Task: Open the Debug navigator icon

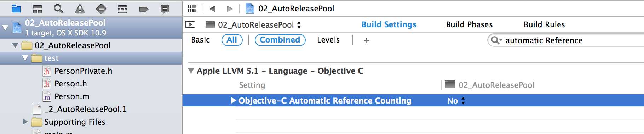Action: pyautogui.click(x=122, y=9)
